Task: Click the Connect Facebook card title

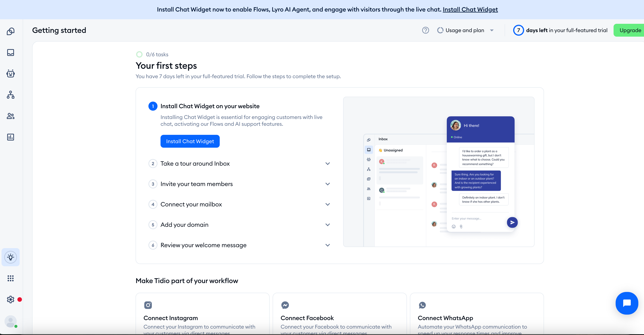Action: tap(307, 318)
